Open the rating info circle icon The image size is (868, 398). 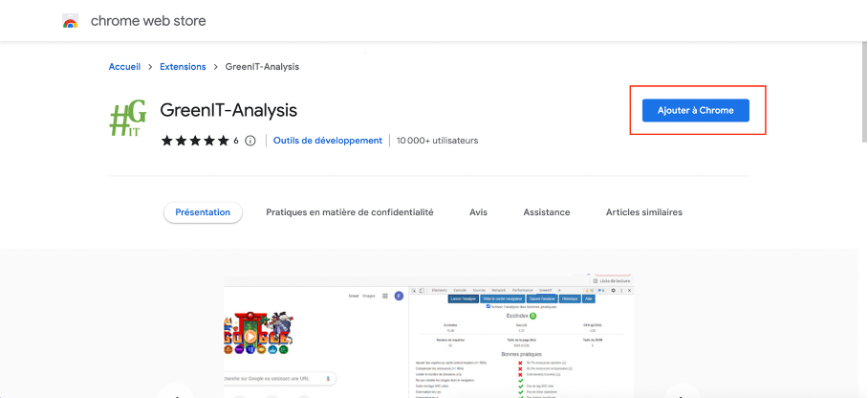click(250, 141)
